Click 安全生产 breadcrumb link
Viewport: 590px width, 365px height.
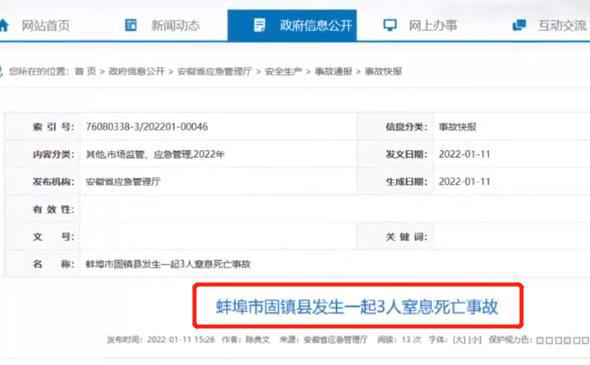click(283, 71)
